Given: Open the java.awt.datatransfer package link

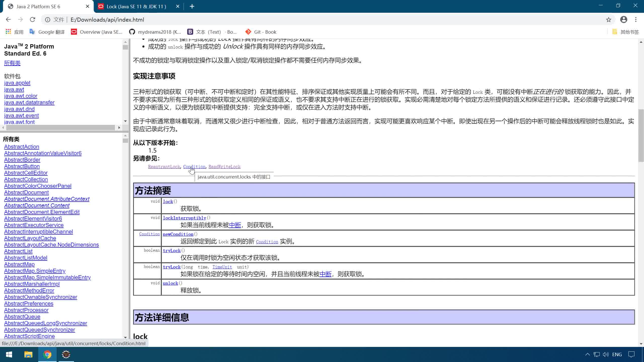Looking at the screenshot, I should (29, 103).
